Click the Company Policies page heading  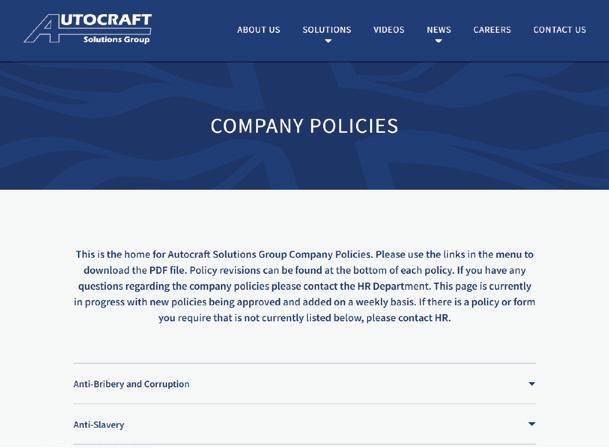click(304, 126)
